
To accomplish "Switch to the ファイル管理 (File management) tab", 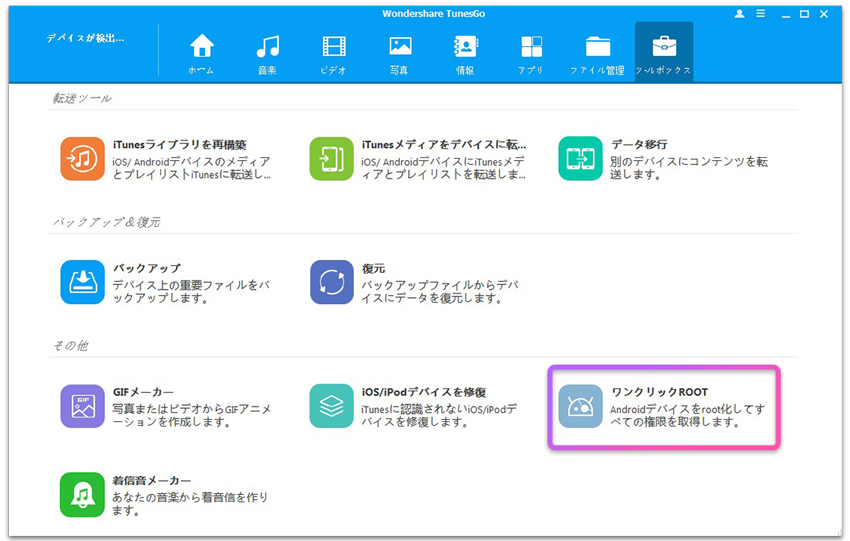I will (x=597, y=53).
